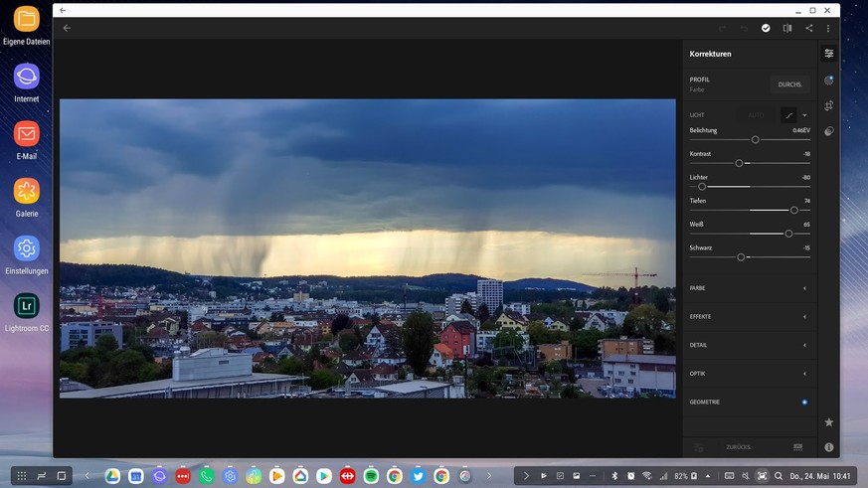Select the crop and rotate tool

coord(828,105)
